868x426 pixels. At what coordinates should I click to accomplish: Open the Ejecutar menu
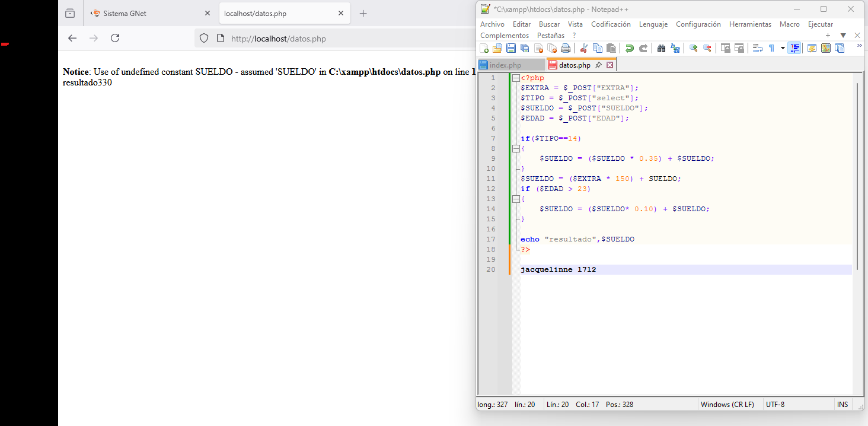click(821, 24)
